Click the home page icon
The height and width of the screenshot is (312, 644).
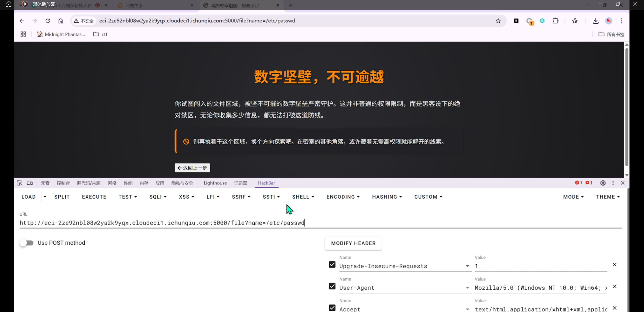coord(61,21)
